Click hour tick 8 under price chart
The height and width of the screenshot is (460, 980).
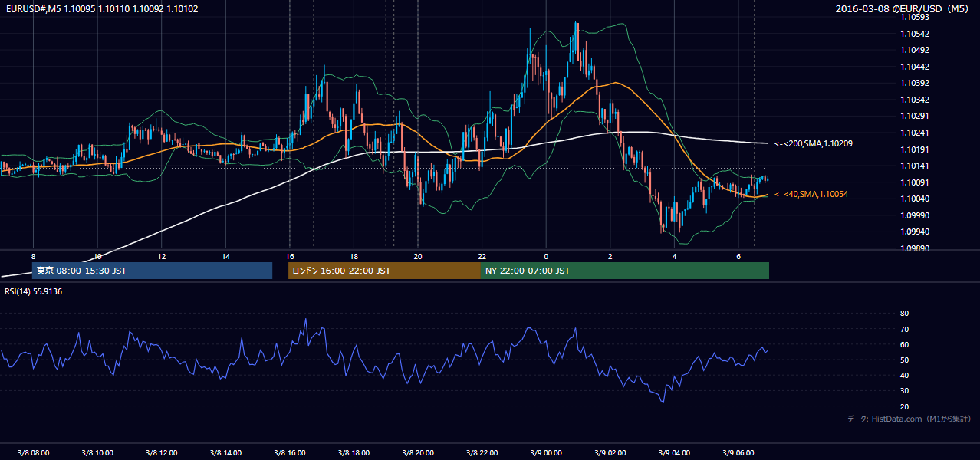33,256
